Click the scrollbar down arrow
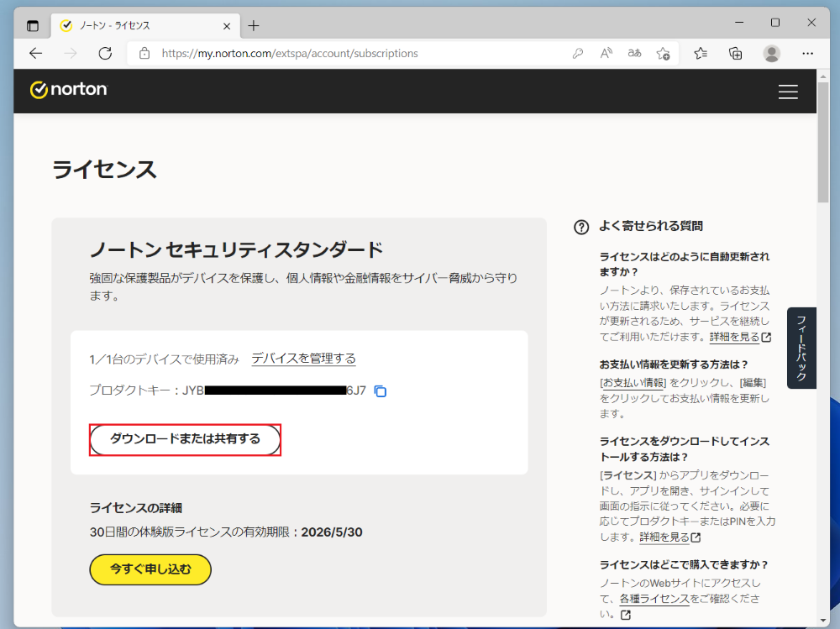 click(x=823, y=620)
